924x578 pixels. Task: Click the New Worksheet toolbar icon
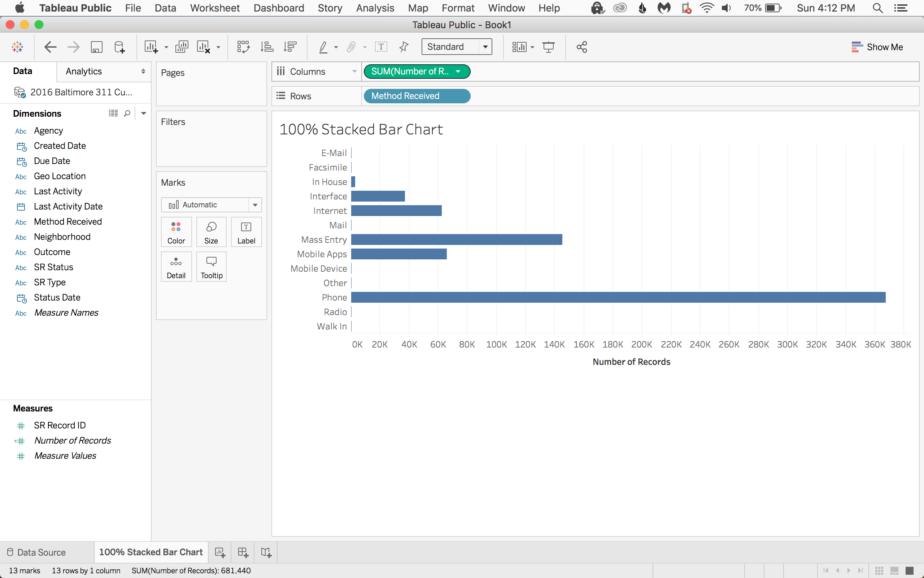pyautogui.click(x=151, y=47)
